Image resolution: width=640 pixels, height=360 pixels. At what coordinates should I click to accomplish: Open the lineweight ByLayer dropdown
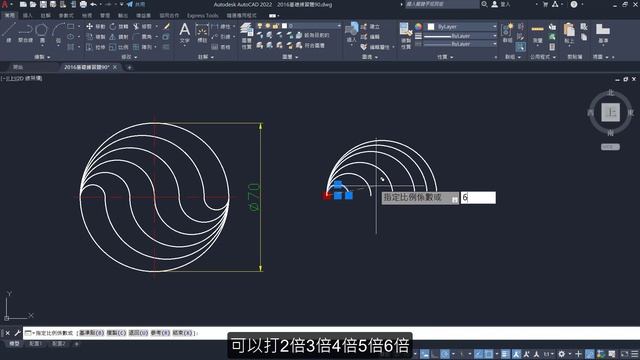click(x=460, y=36)
